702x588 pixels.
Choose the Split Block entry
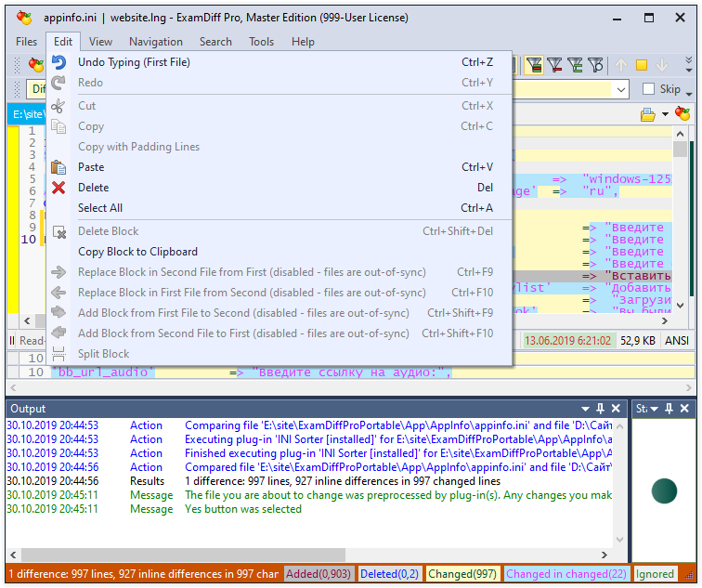click(279, 354)
